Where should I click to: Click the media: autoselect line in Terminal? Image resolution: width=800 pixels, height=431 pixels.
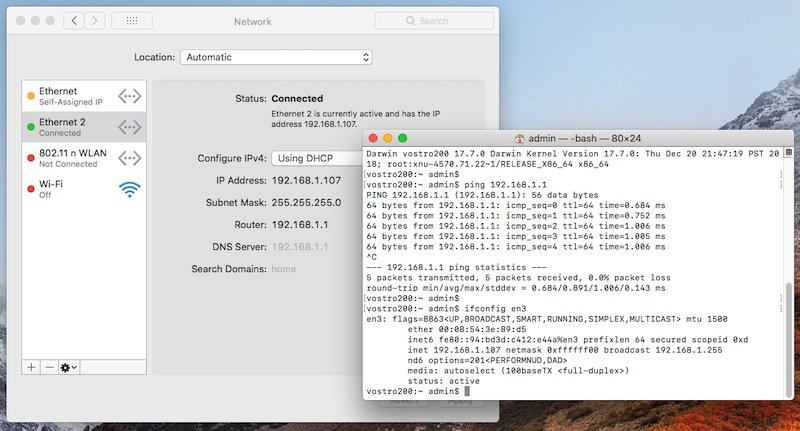coord(518,371)
